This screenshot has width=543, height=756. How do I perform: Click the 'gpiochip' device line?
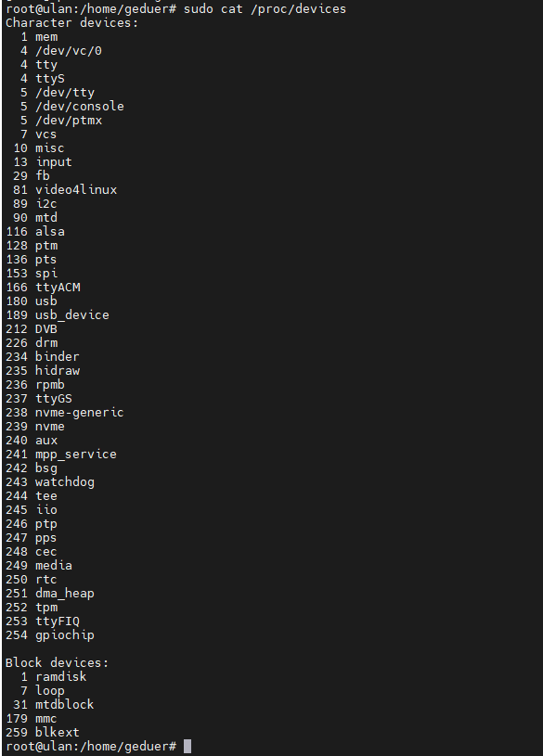[x=50, y=635]
